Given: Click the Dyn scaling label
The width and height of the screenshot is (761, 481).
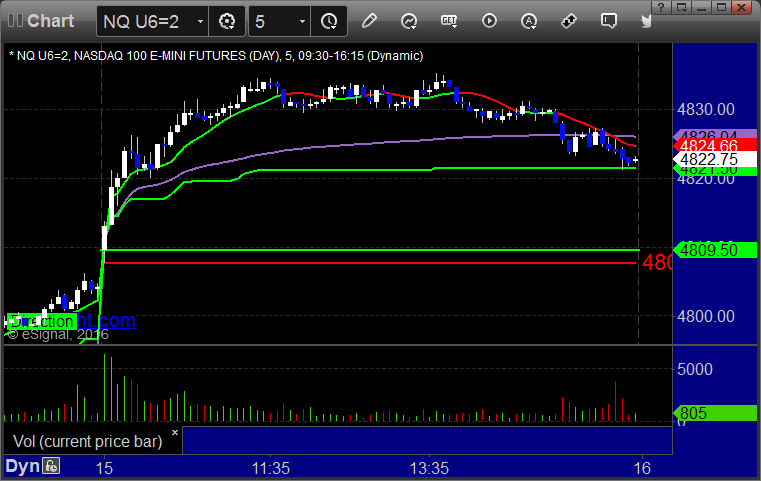Looking at the screenshot, I should click(22, 466).
